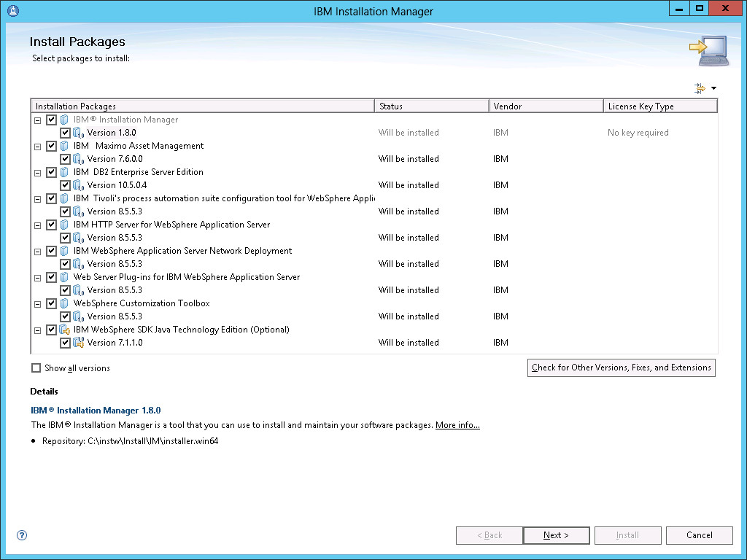Collapse the WebSphere Network Deployment node

(38, 252)
